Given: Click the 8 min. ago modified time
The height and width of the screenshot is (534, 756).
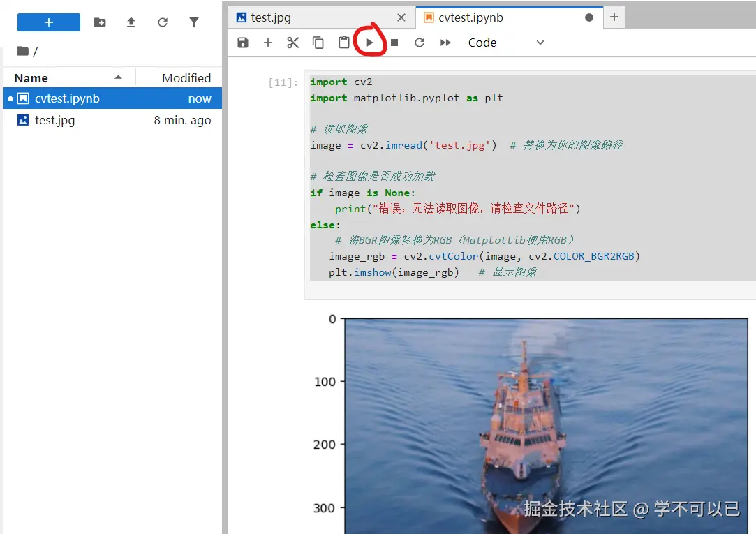Looking at the screenshot, I should [182, 120].
